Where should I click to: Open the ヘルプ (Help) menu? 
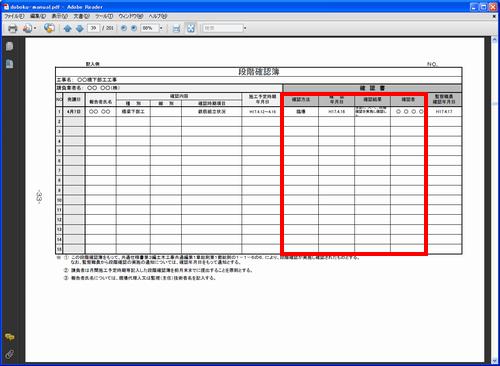158,16
